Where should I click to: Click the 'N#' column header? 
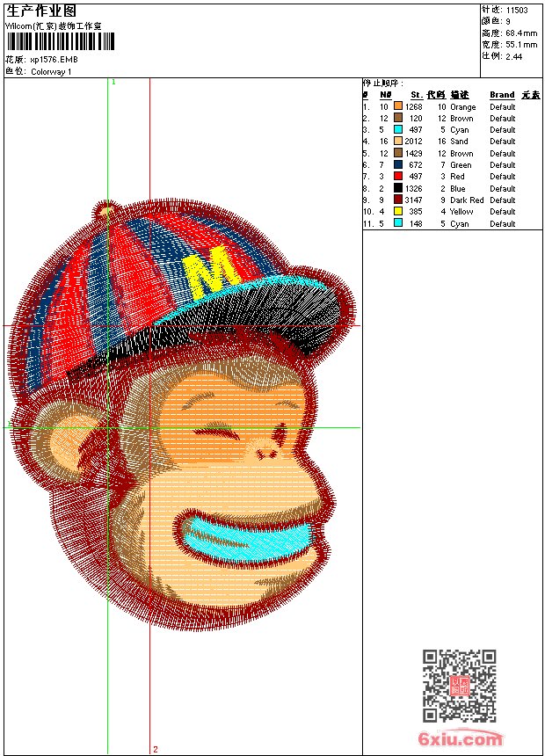(x=385, y=95)
